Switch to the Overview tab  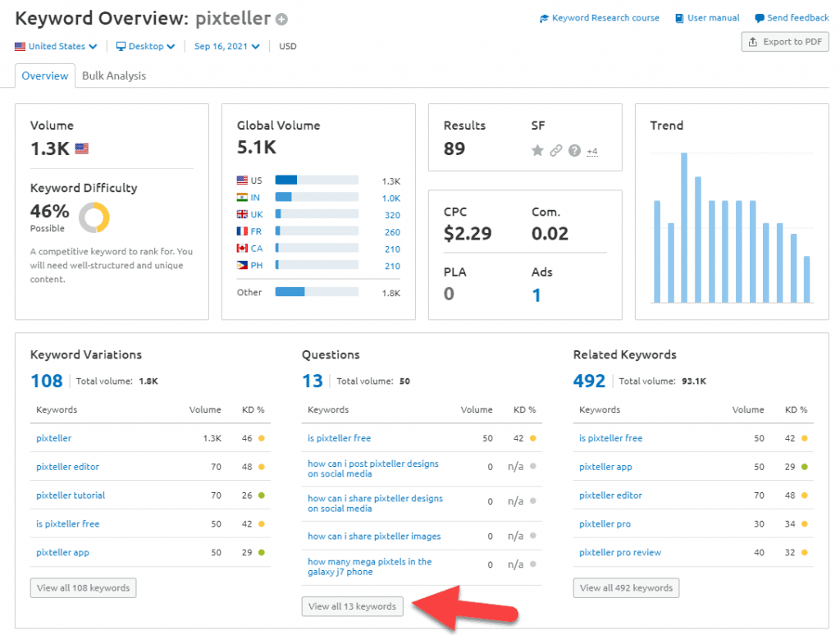tap(45, 75)
